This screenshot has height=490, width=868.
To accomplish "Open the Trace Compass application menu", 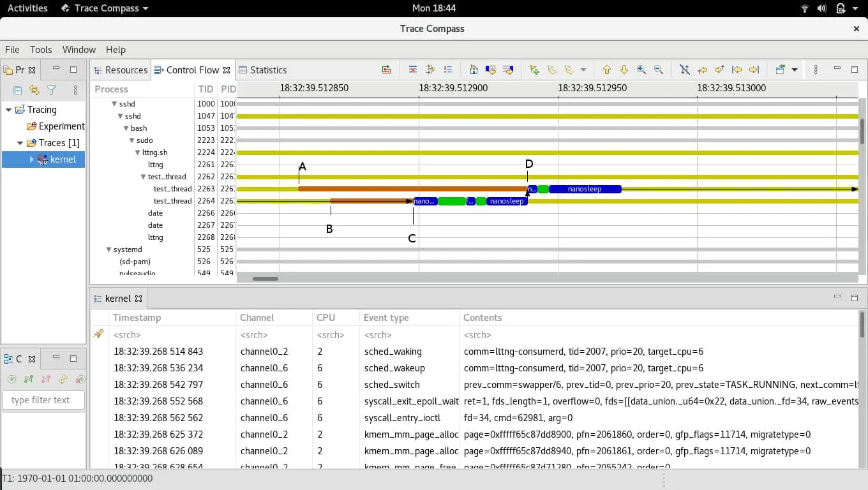I will [105, 8].
